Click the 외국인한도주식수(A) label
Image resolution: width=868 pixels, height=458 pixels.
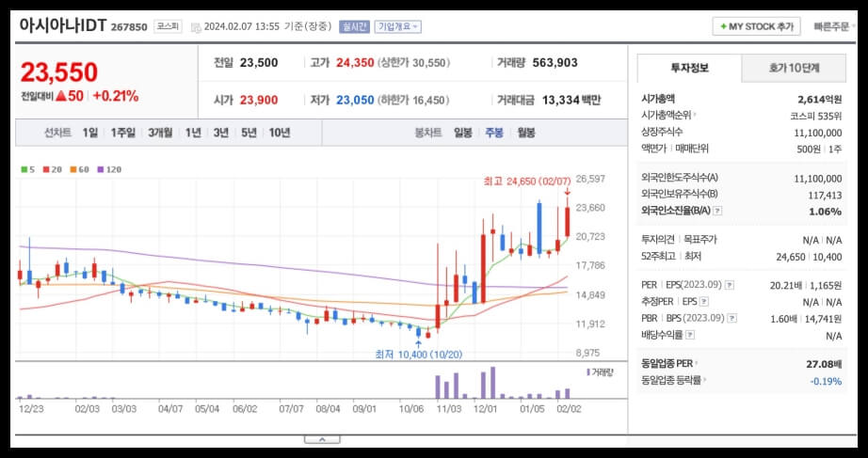[x=680, y=178]
